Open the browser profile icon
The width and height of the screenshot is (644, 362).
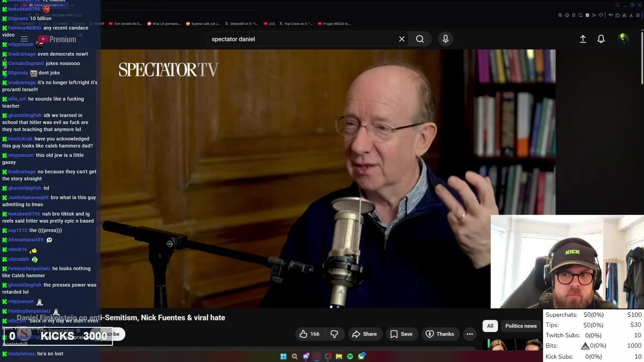pos(624,15)
